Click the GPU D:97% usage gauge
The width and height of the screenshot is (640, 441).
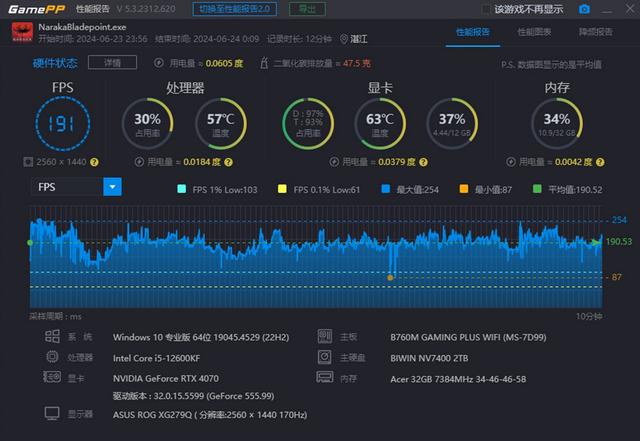[x=308, y=123]
